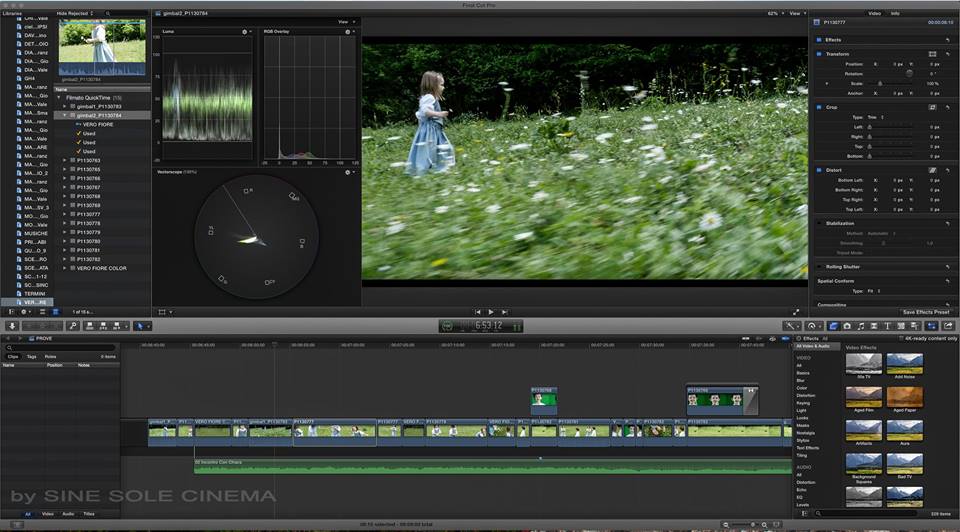Image resolution: width=960 pixels, height=532 pixels.
Task: Open the 62% zoom level dropdown
Action: tap(776, 13)
